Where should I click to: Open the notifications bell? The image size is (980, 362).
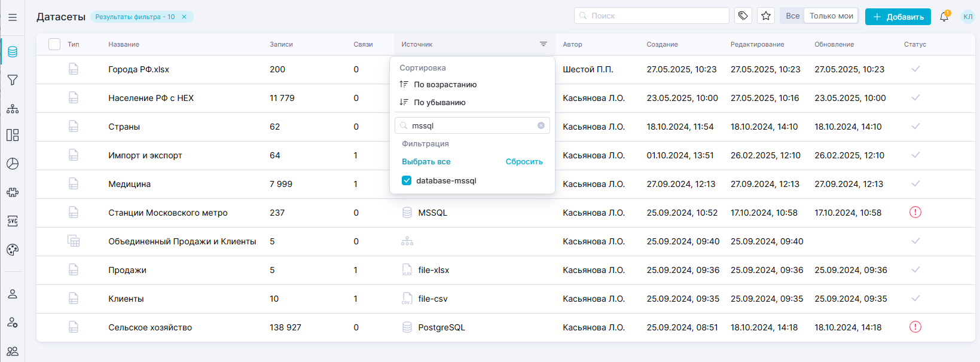coord(944,17)
